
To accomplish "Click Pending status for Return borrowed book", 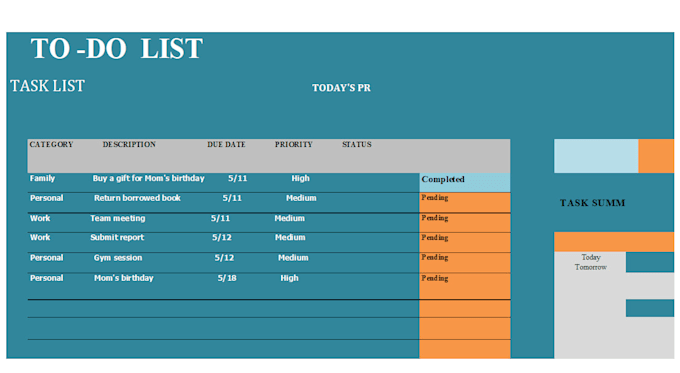I will (464, 203).
